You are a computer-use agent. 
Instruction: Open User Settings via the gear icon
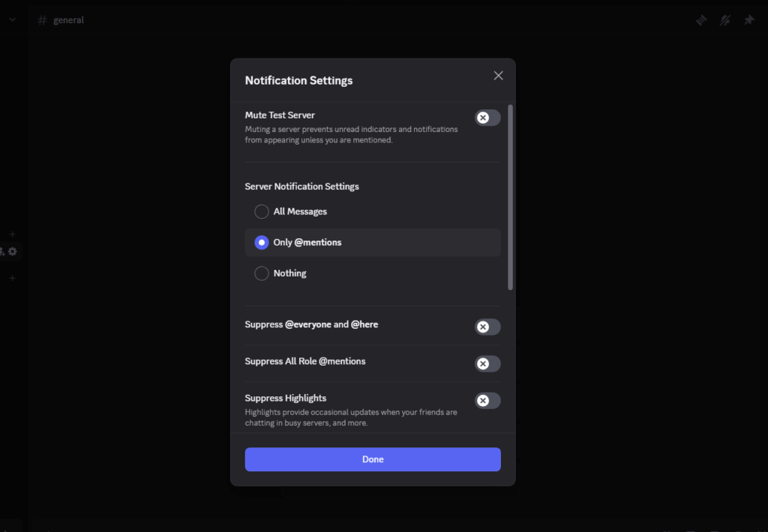tap(12, 251)
